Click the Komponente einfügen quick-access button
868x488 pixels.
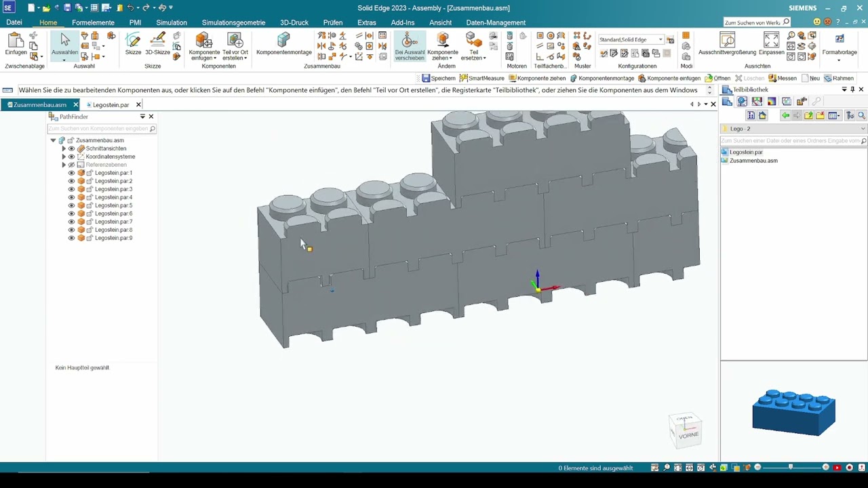[669, 78]
